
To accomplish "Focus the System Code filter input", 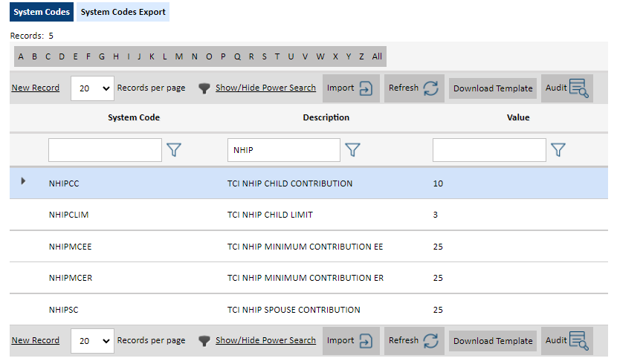I will [x=105, y=150].
